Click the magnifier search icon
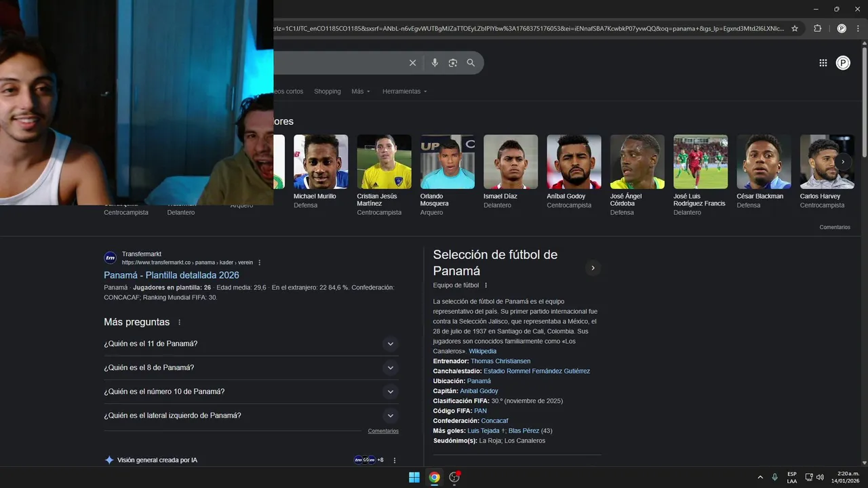868x488 pixels. click(x=471, y=63)
